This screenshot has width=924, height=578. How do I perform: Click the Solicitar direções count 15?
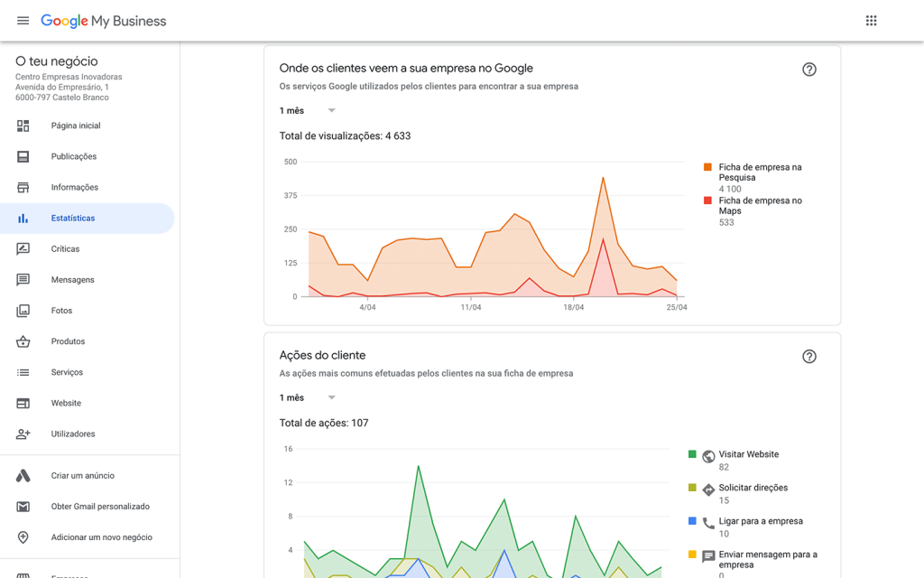tap(724, 500)
